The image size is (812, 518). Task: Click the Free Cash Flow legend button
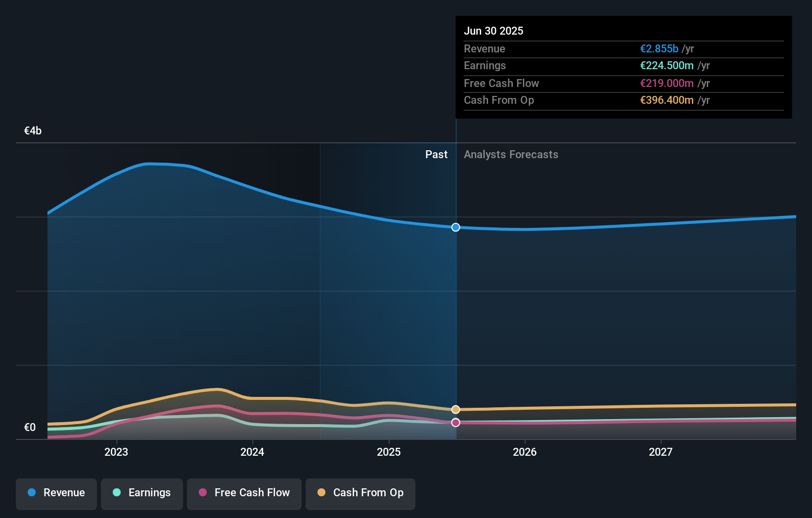click(244, 493)
